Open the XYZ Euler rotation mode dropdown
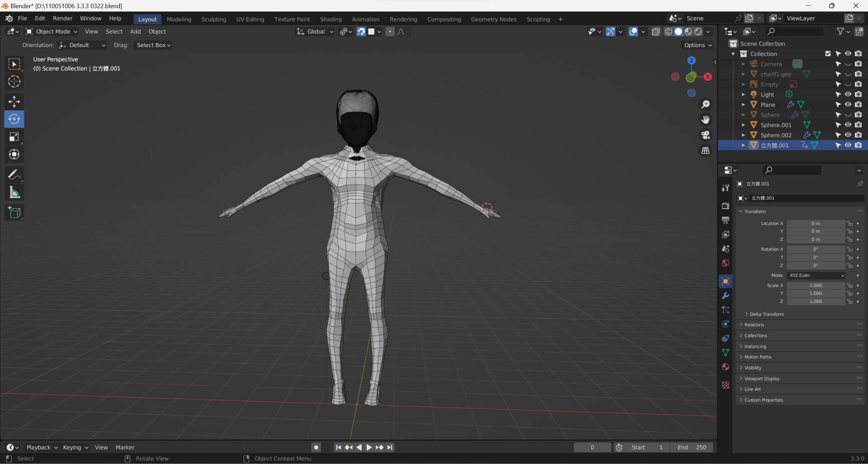 pyautogui.click(x=816, y=275)
